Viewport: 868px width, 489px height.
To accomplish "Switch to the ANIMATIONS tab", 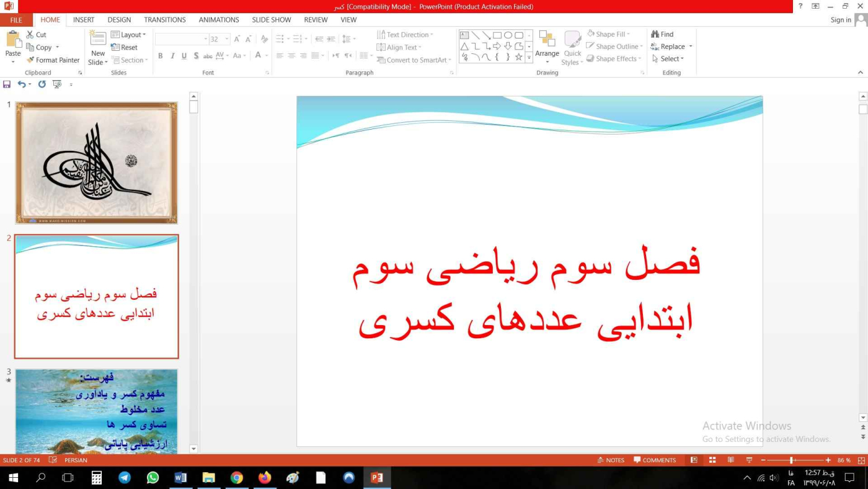I will click(x=218, y=20).
